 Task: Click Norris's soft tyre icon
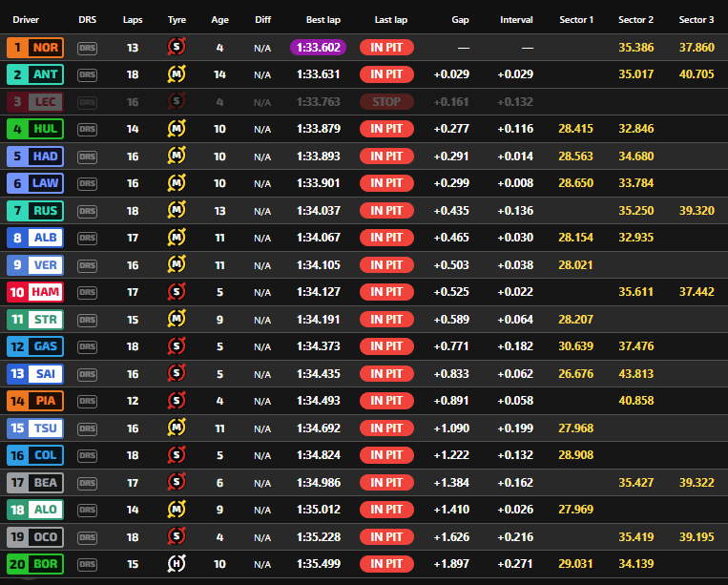click(x=177, y=47)
